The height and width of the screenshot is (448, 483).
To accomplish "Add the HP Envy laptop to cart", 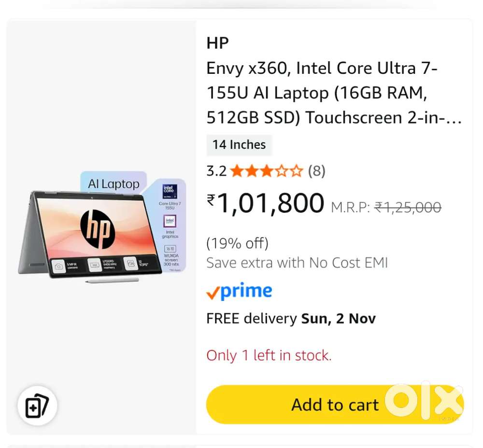I will click(x=335, y=404).
